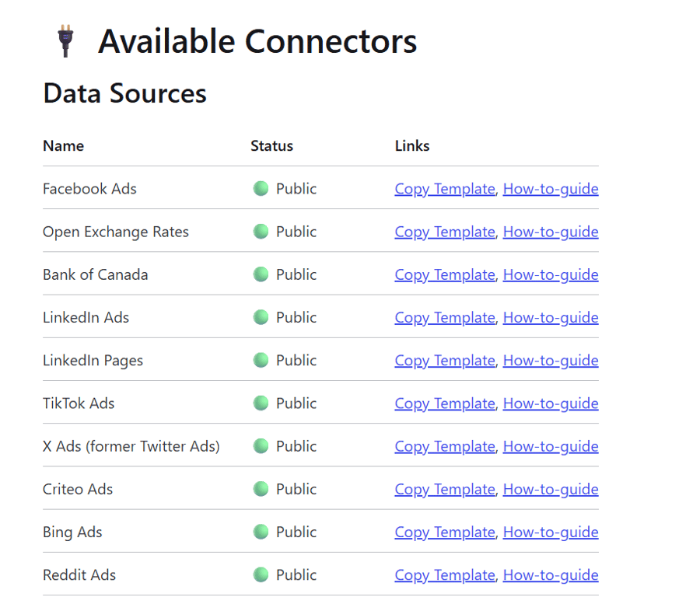The image size is (700, 597).
Task: Click Public status text in Facebook Ads row
Action: coord(296,189)
